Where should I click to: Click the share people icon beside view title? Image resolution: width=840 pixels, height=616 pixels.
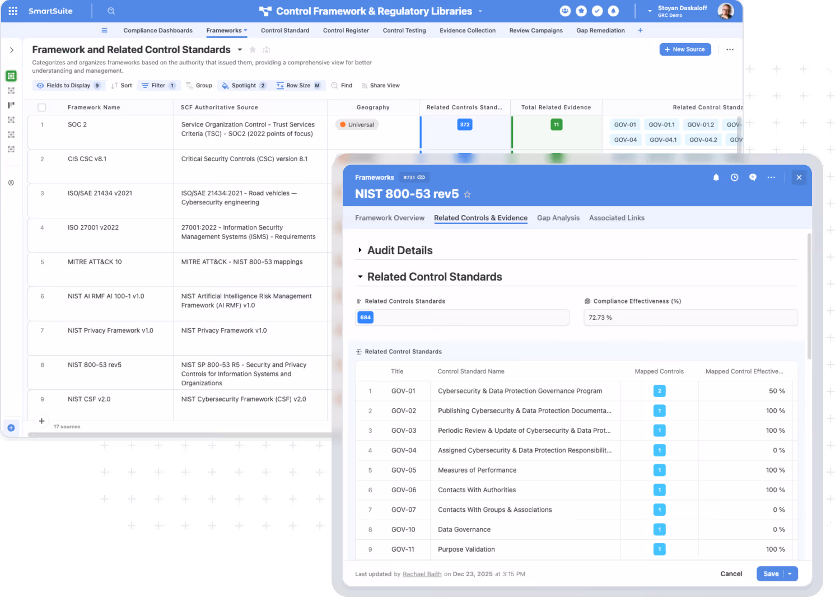pyautogui.click(x=267, y=50)
